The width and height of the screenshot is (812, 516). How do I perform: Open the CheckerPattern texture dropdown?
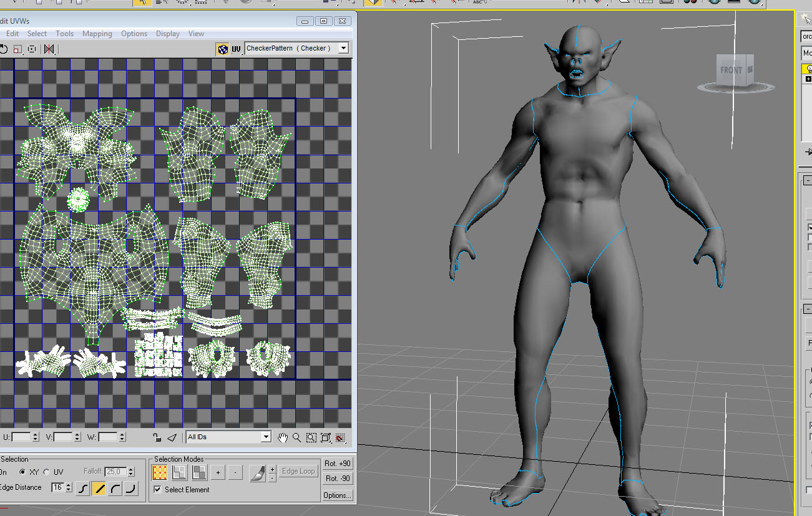click(x=343, y=48)
